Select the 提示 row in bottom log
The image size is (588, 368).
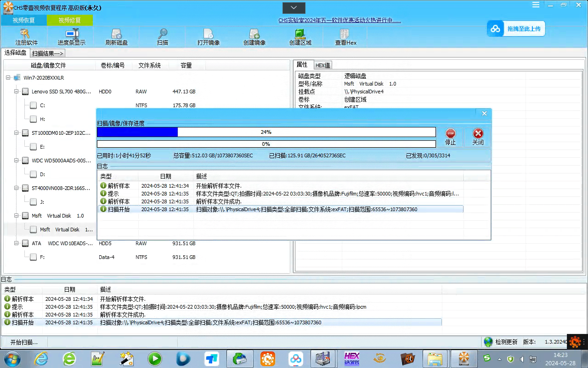[x=222, y=307]
